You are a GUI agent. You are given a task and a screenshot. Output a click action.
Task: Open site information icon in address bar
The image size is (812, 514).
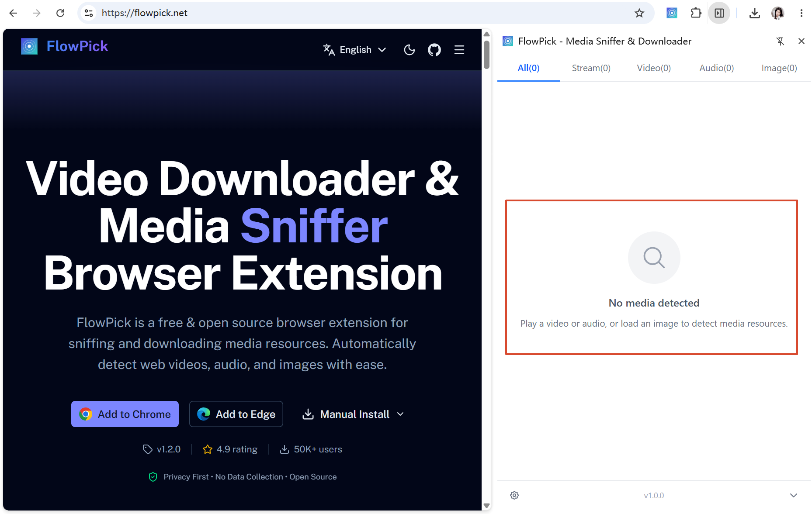point(89,13)
